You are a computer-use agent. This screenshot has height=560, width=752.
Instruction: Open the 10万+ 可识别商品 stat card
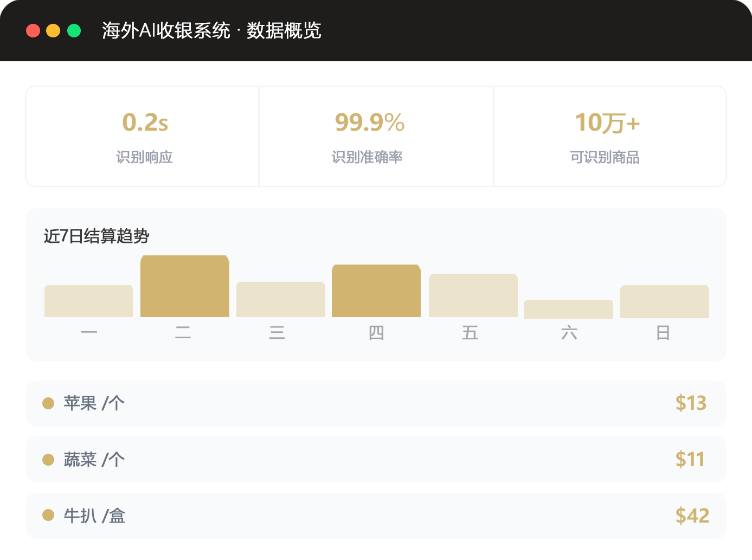coord(610,136)
